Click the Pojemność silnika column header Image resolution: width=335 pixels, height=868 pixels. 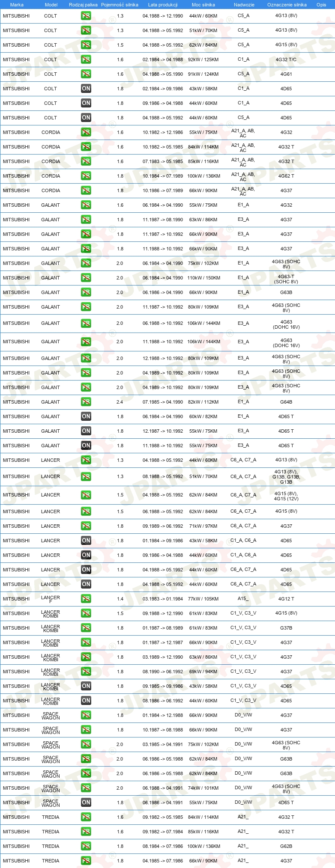pyautogui.click(x=120, y=5)
